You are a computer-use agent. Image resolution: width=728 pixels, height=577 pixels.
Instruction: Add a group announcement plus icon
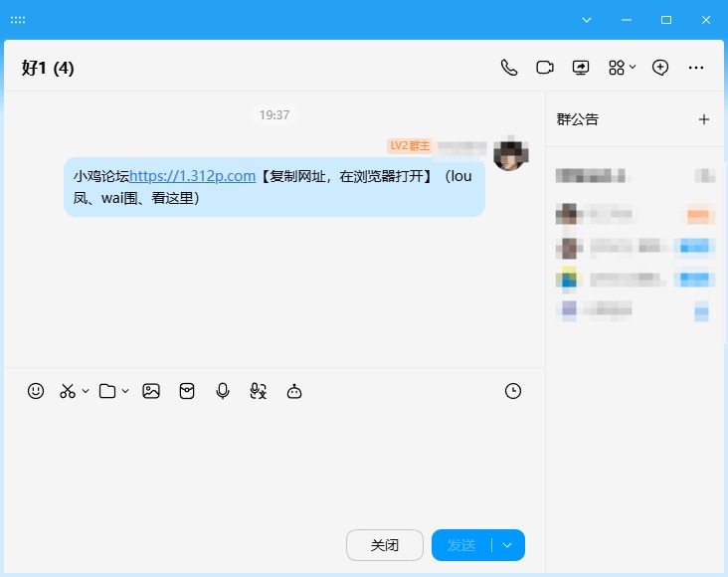[x=704, y=119]
